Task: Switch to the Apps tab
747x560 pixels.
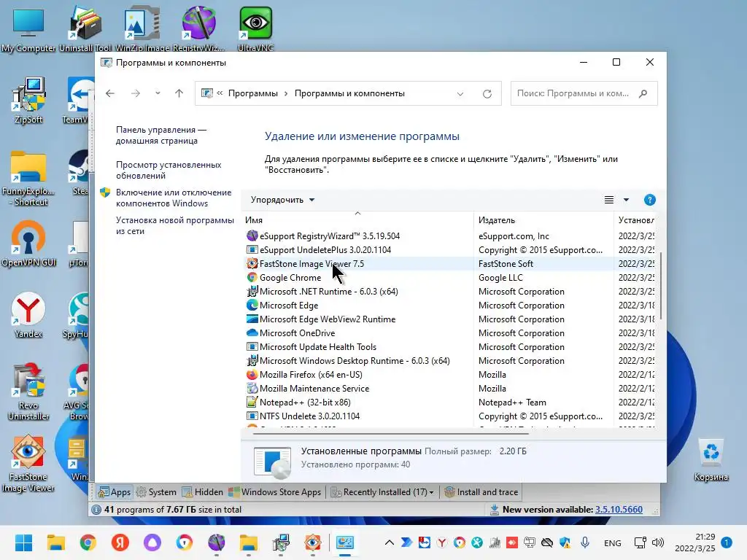Action: pyautogui.click(x=115, y=492)
